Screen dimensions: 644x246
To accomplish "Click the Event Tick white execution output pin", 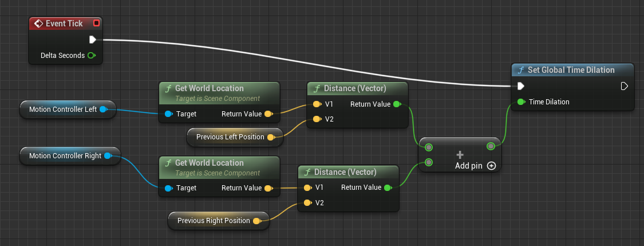I will coord(93,40).
